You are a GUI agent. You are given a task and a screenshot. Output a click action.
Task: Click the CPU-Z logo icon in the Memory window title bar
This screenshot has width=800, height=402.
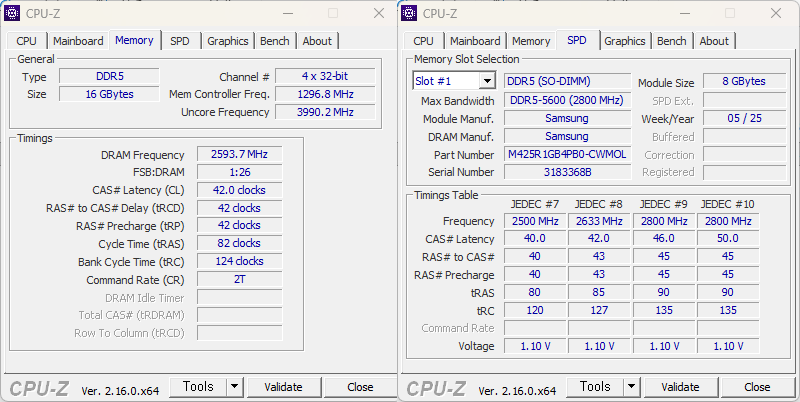(13, 13)
